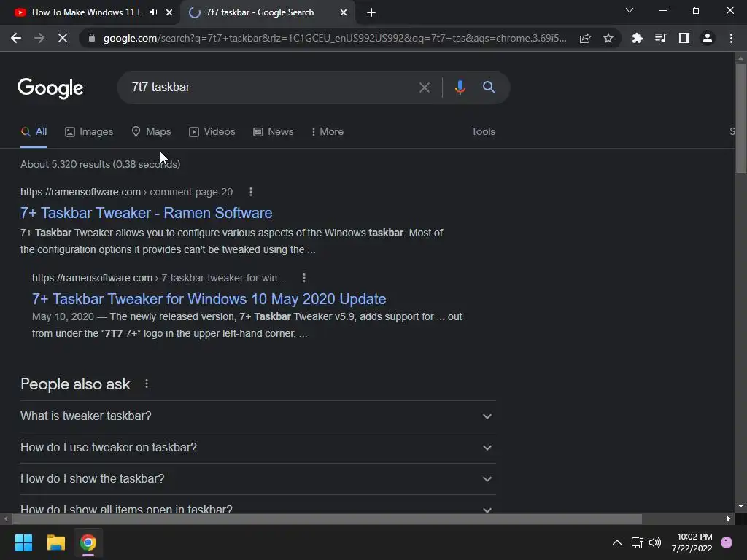This screenshot has width=747, height=560.
Task: Click the address bar URL
Action: (335, 38)
